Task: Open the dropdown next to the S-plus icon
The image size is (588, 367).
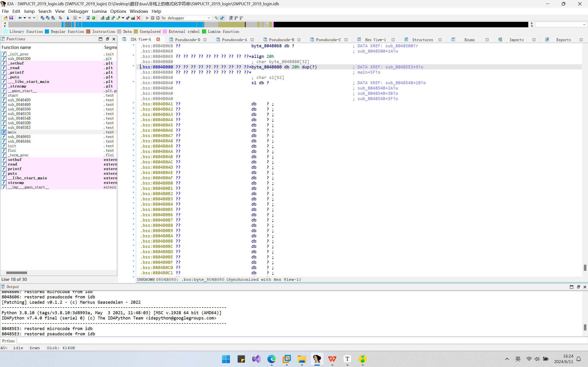Action: coord(123,18)
